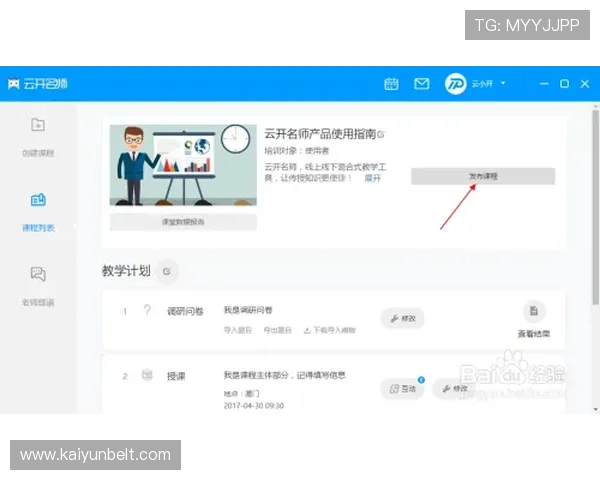Click 导出题目 link in the 调研问卷 row
The height and width of the screenshot is (480, 600).
point(277,330)
